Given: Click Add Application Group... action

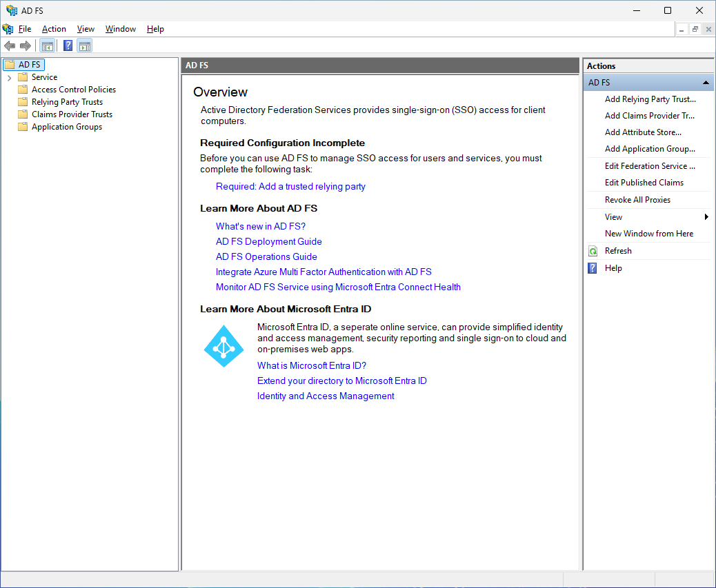Looking at the screenshot, I should [x=650, y=149].
